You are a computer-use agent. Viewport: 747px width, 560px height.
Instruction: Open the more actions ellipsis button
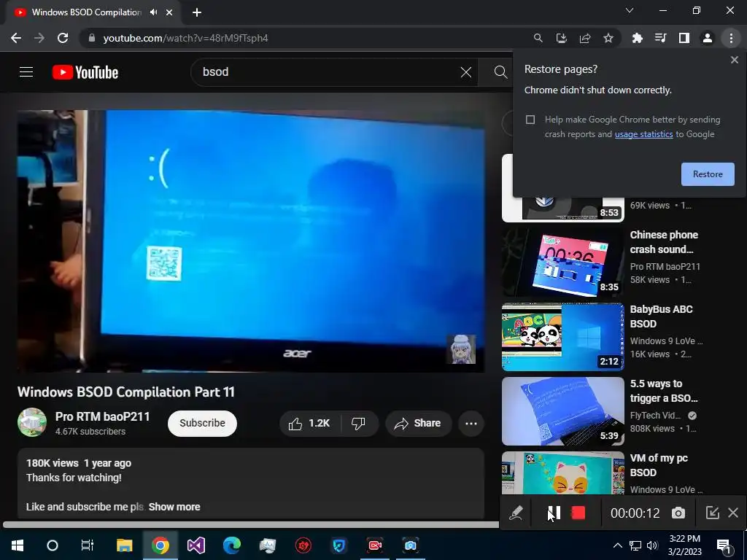(471, 424)
